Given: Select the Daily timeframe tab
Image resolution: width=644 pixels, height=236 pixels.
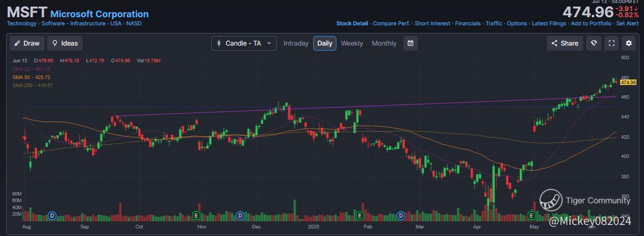Looking at the screenshot, I should 325,43.
